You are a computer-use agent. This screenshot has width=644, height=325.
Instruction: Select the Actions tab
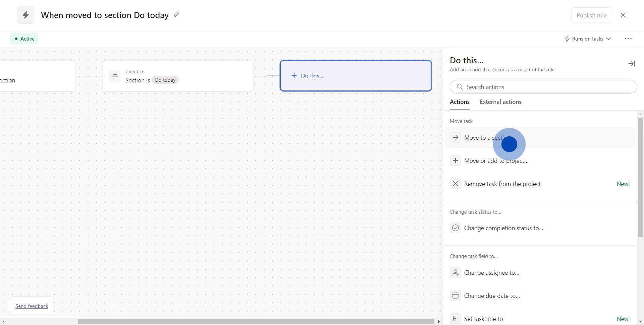point(460,102)
